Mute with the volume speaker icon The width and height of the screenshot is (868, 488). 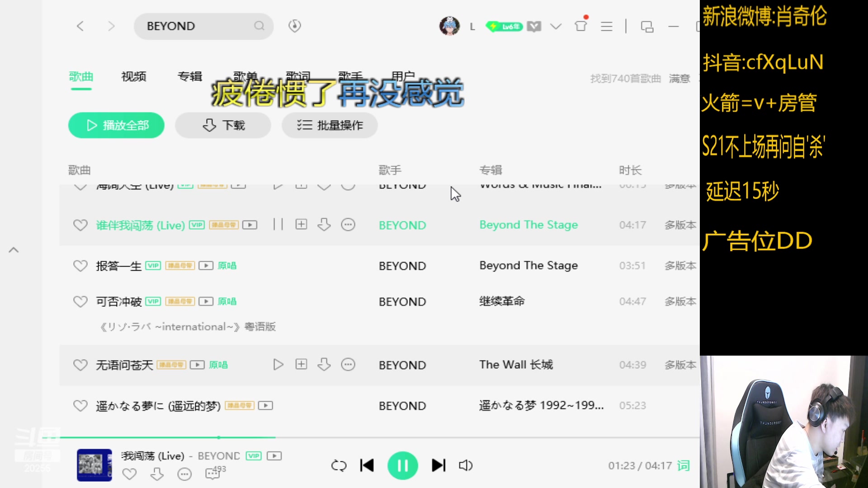pos(466,465)
